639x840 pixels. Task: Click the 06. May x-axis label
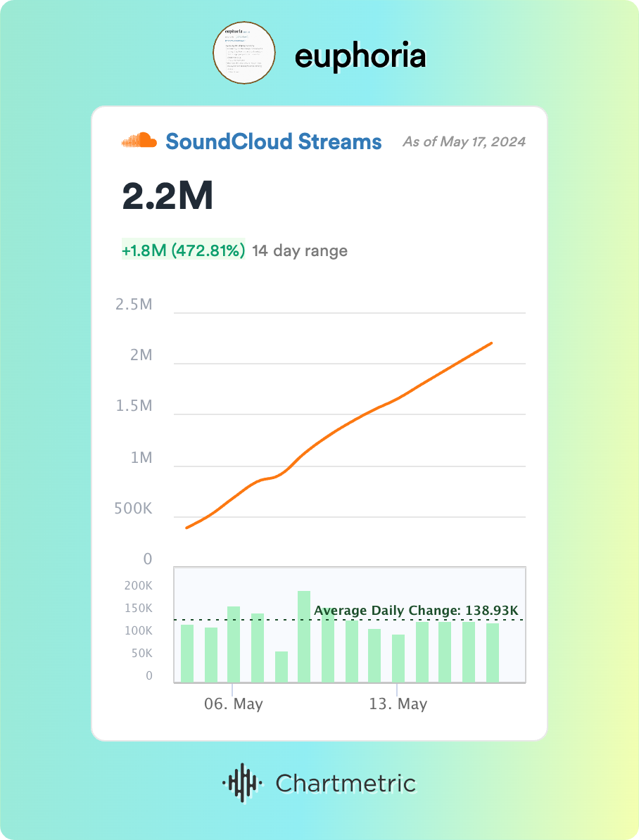pos(233,704)
